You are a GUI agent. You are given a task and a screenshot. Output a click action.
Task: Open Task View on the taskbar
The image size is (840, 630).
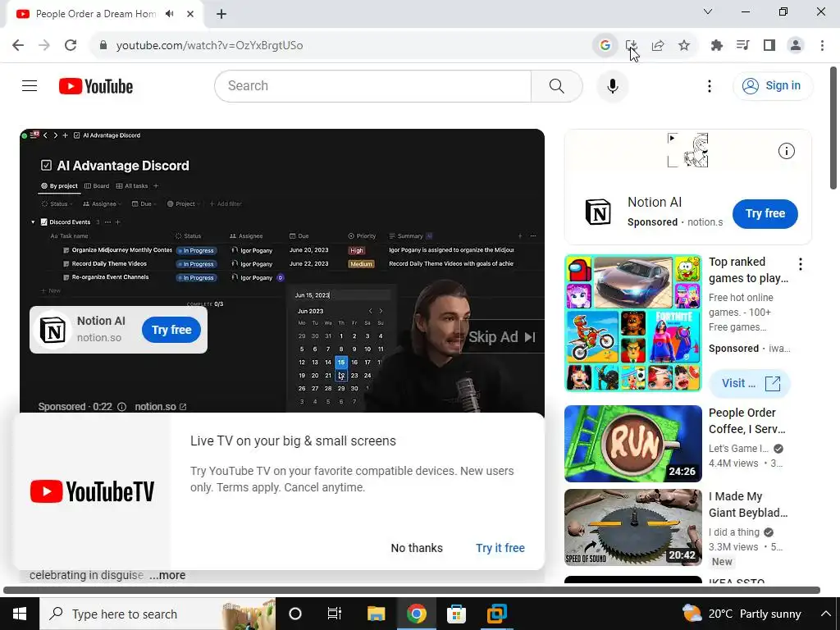point(335,614)
